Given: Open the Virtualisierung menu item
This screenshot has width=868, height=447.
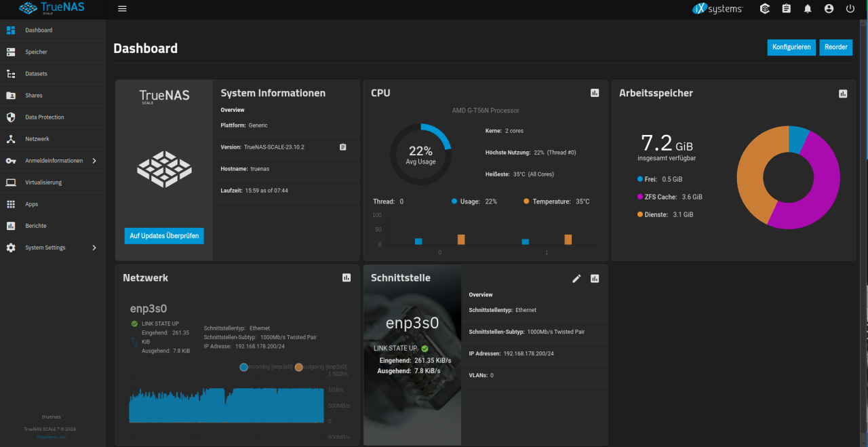Looking at the screenshot, I should tap(53, 182).
